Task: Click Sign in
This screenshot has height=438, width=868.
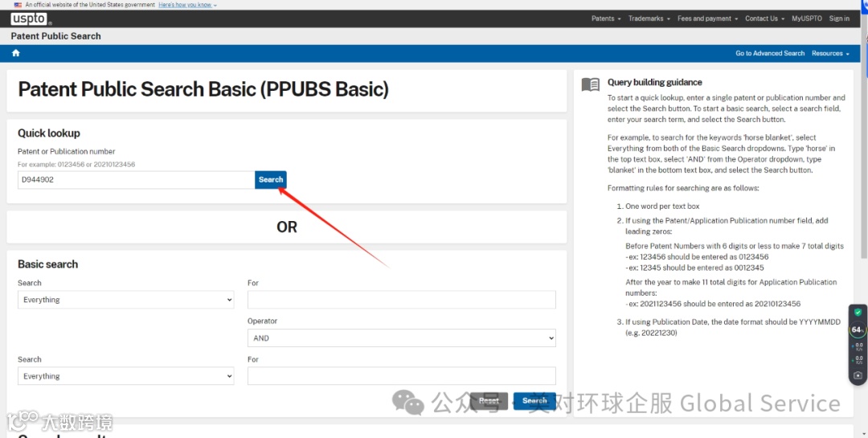Action: coord(839,18)
